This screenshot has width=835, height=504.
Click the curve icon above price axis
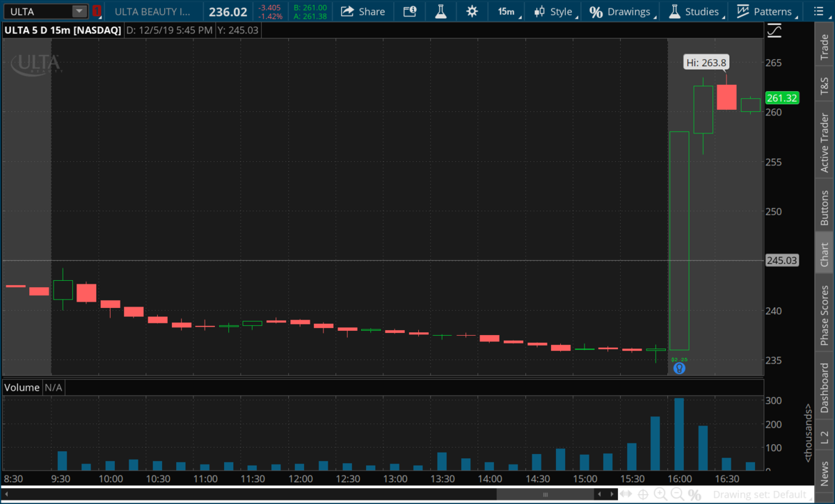coord(774,31)
